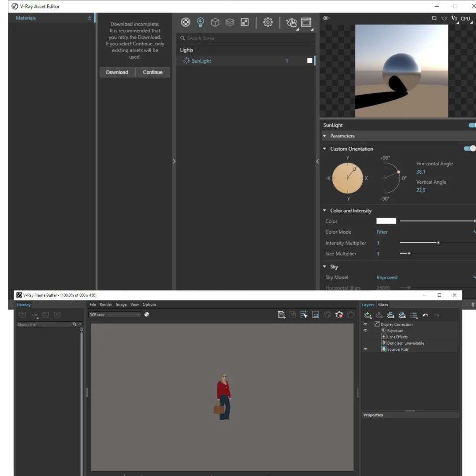
Task: Click the white sunlight Color swatch
Action: [386, 221]
